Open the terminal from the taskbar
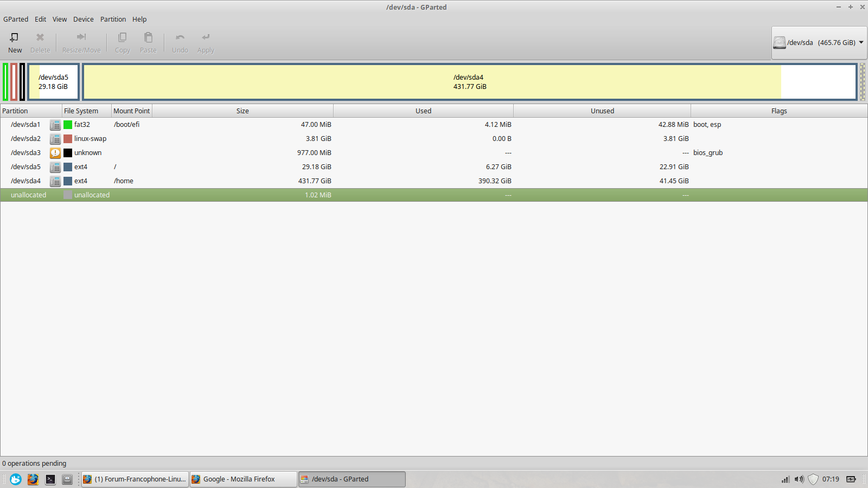 [x=50, y=479]
